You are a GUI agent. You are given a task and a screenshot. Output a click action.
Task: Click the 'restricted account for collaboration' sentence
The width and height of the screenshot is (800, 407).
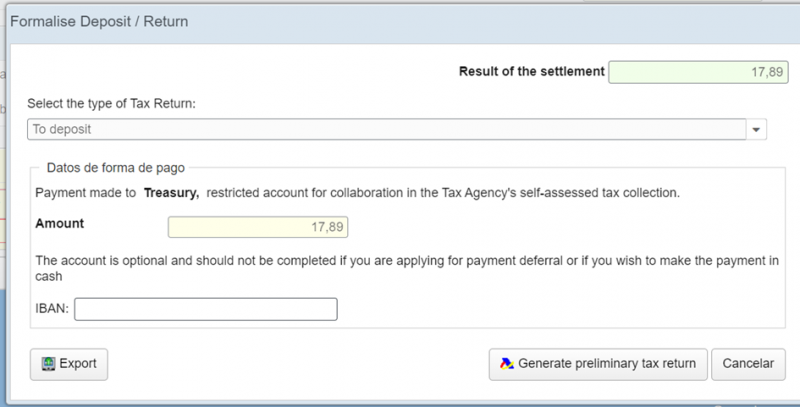click(x=440, y=191)
